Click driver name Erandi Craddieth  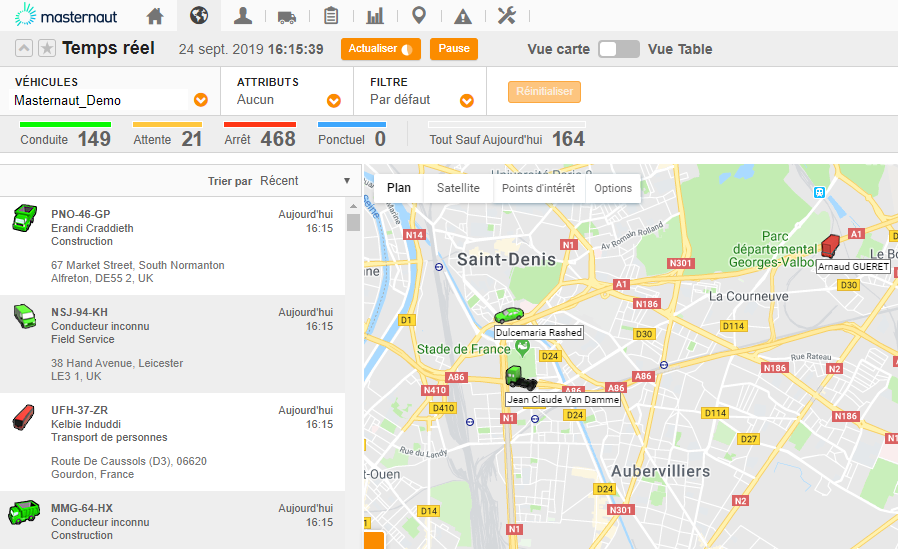coord(92,228)
